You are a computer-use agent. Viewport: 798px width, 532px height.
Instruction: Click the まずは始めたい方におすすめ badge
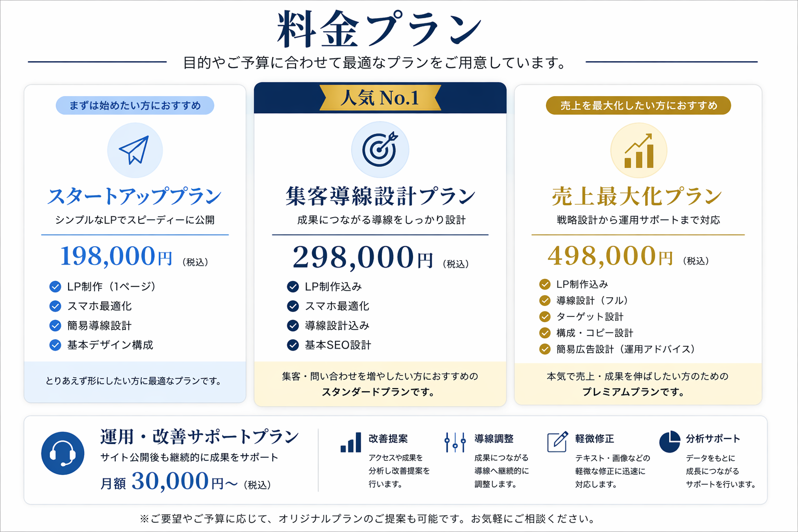pyautogui.click(x=135, y=105)
